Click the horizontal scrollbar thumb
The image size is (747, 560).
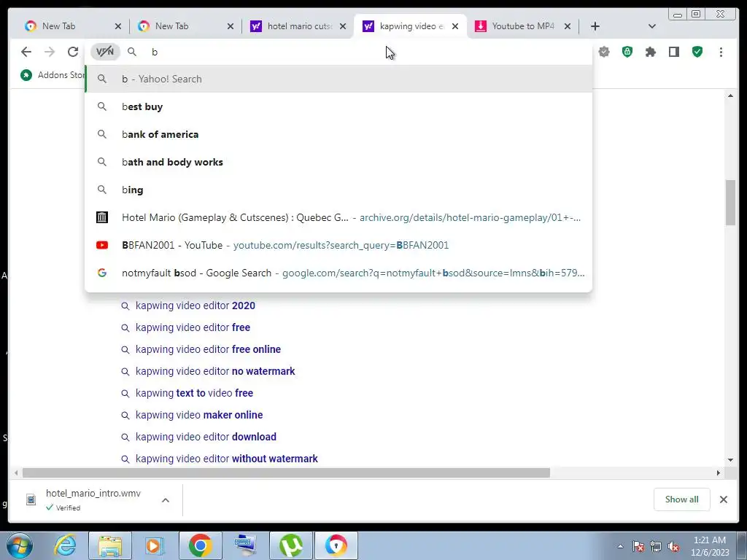(x=286, y=472)
